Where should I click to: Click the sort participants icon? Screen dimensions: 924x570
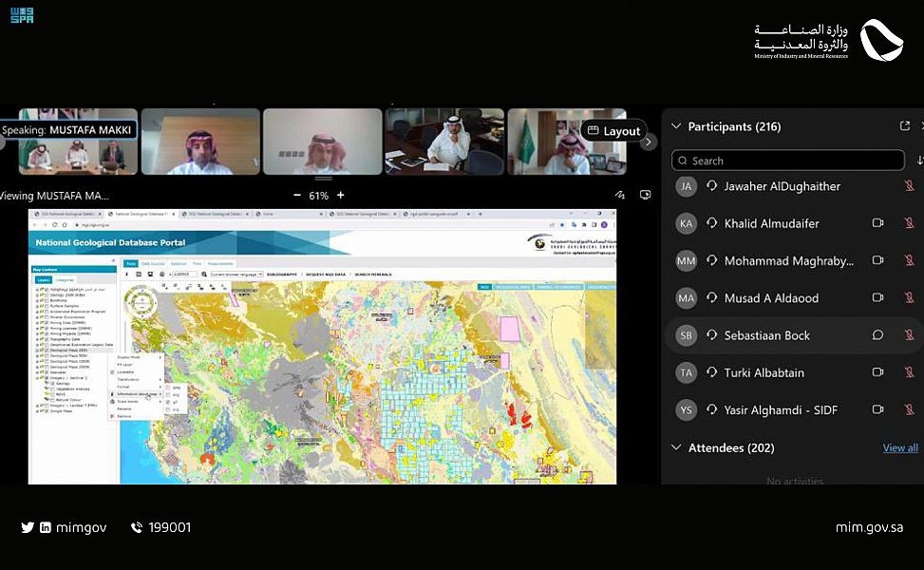pos(919,161)
